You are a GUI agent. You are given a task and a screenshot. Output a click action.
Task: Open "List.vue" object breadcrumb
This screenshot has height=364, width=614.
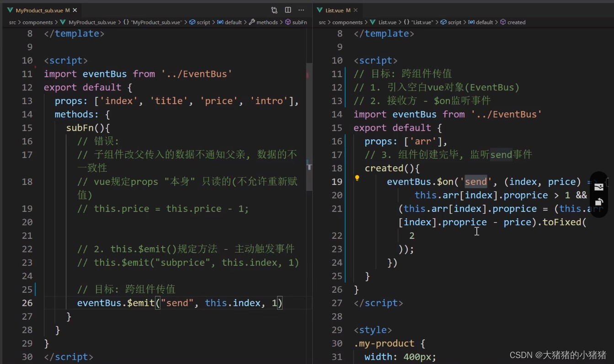pyautogui.click(x=419, y=22)
